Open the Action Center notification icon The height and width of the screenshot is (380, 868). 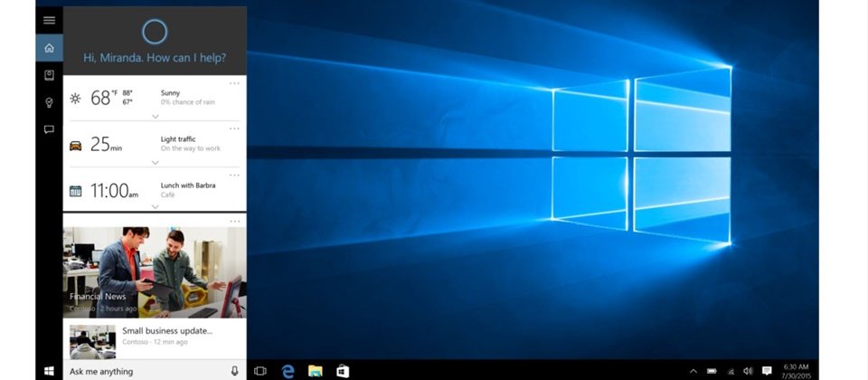(767, 371)
